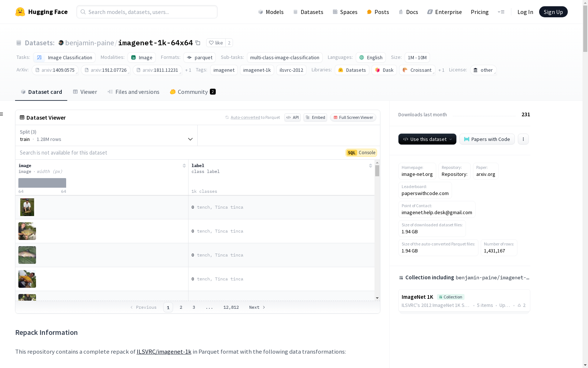This screenshot has width=588, height=368.
Task: Click the Croissant library tag
Action: point(417,70)
